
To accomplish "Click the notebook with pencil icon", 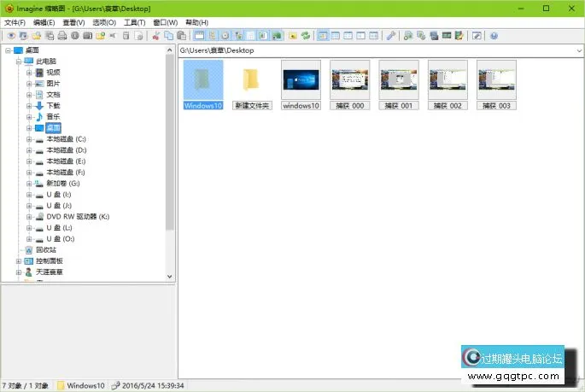I will point(459,36).
